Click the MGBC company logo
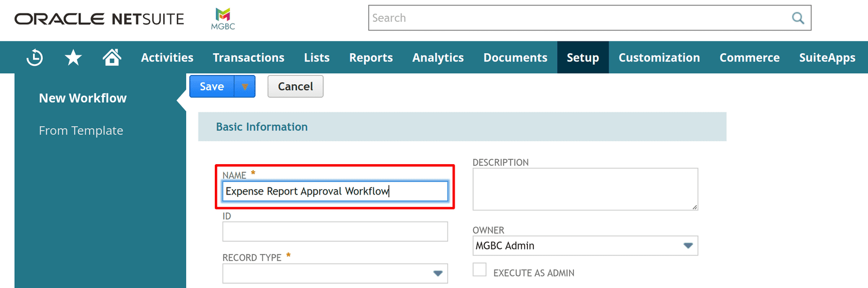 tap(223, 18)
